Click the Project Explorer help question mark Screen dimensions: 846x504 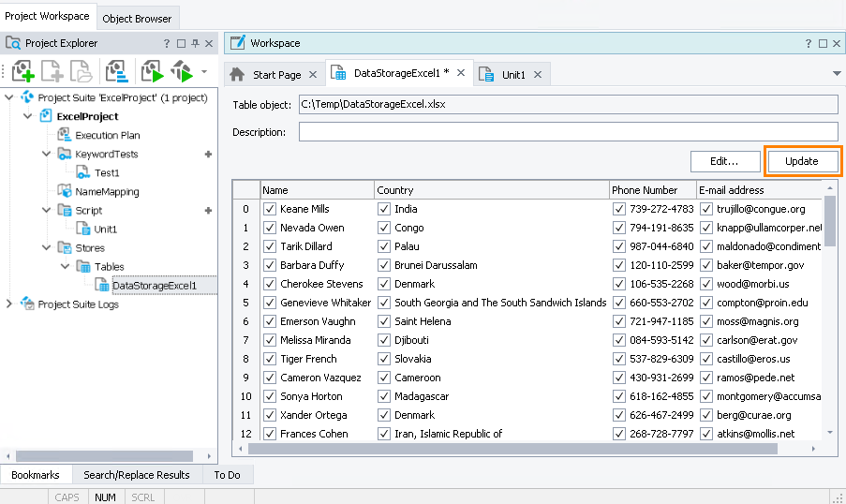[167, 43]
